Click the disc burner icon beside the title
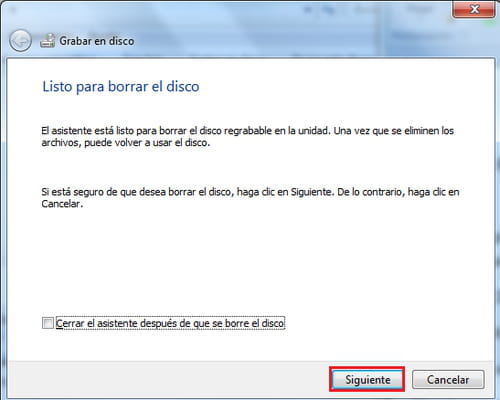The width and height of the screenshot is (500, 400). coord(47,41)
